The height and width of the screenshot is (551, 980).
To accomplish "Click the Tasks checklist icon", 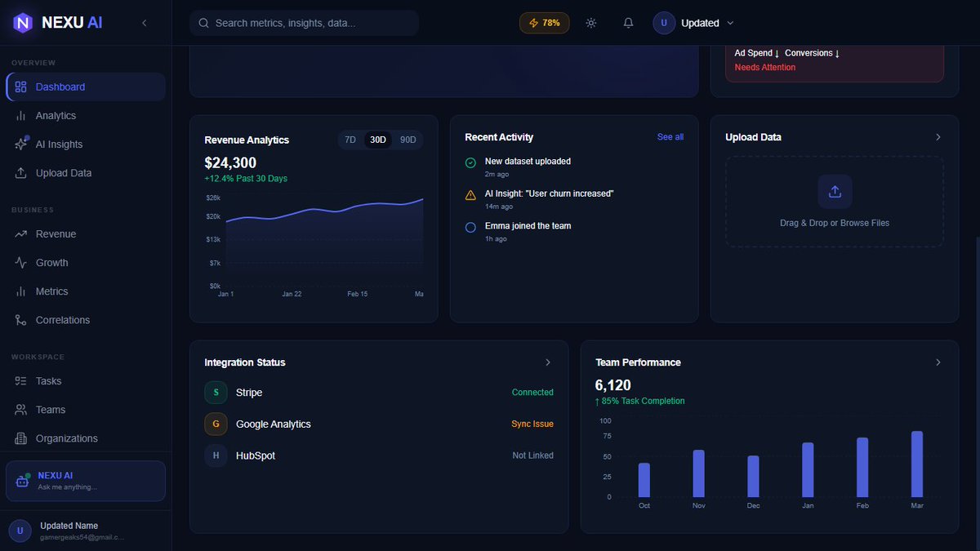I will (x=20, y=381).
